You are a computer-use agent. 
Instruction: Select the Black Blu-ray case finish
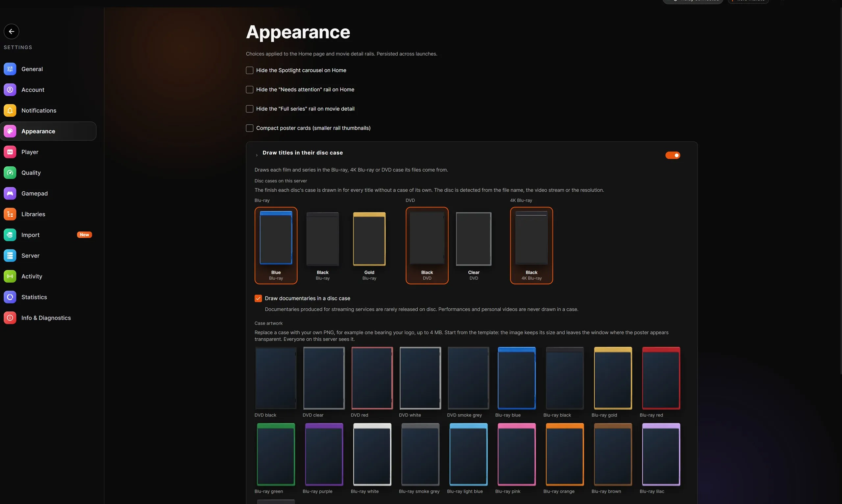pyautogui.click(x=323, y=246)
